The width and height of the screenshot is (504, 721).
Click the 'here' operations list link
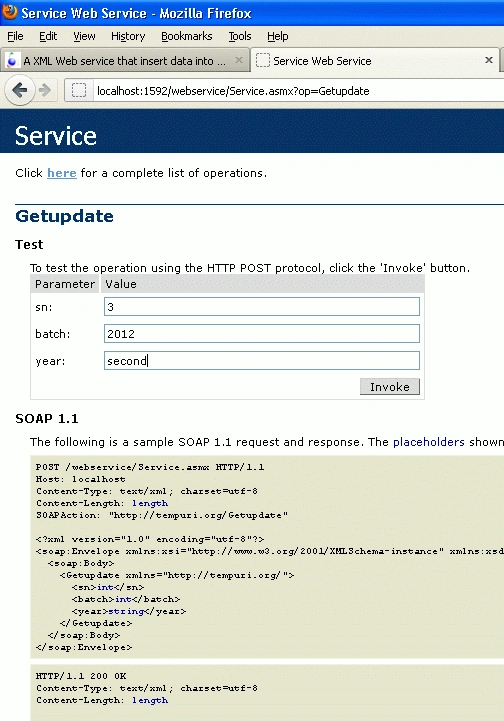(62, 173)
